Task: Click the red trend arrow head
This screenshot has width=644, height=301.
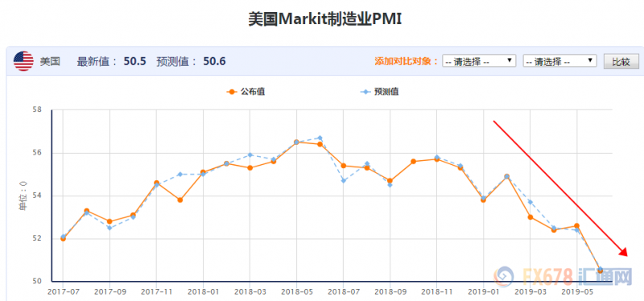Action: 623,252
